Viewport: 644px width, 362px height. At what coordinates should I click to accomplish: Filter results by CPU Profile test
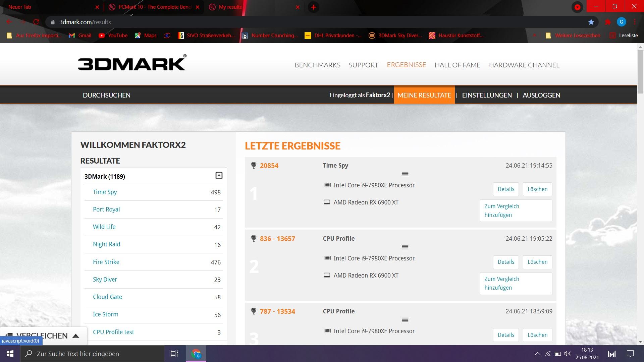[113, 332]
